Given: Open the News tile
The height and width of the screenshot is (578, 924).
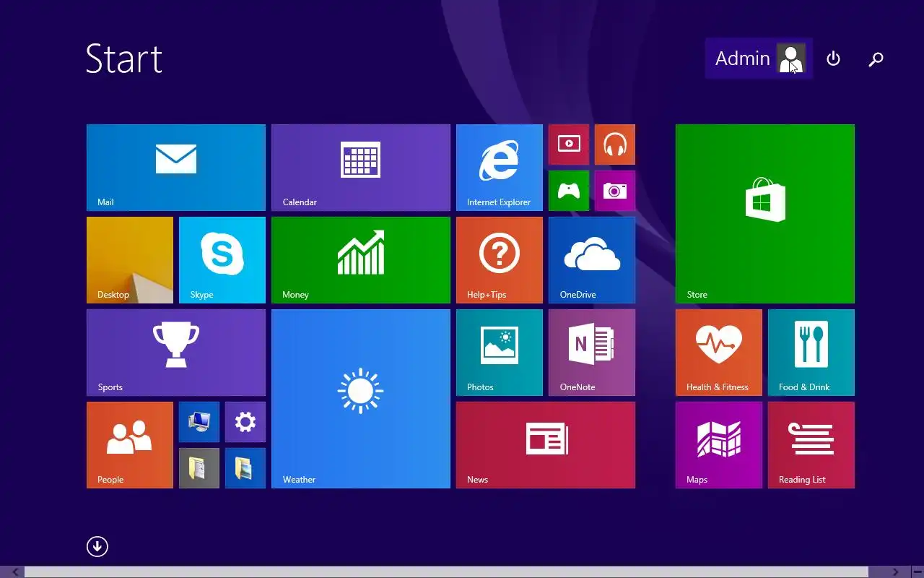Looking at the screenshot, I should (x=546, y=445).
